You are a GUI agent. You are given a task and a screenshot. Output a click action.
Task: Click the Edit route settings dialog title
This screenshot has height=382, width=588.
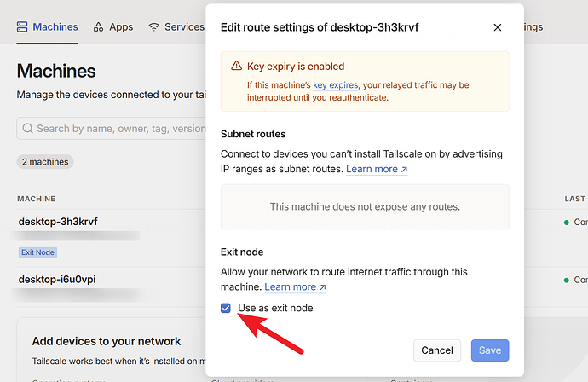point(320,27)
